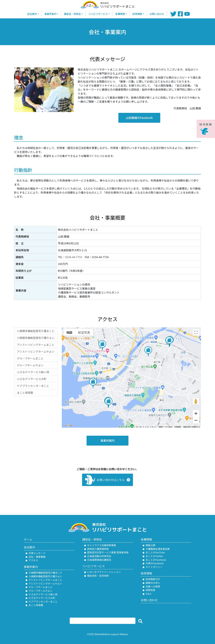
Task: Open キャリアパス支援研修事業 footer link
Action: 101,545
